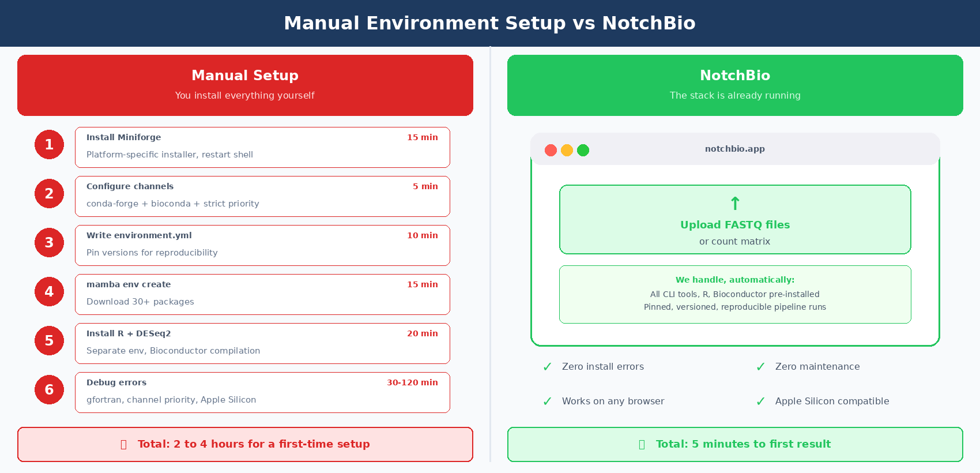The width and height of the screenshot is (980, 473).
Task: Click 'Pinned, versioned, reproducible pipeline runs' text
Action: pos(735,307)
